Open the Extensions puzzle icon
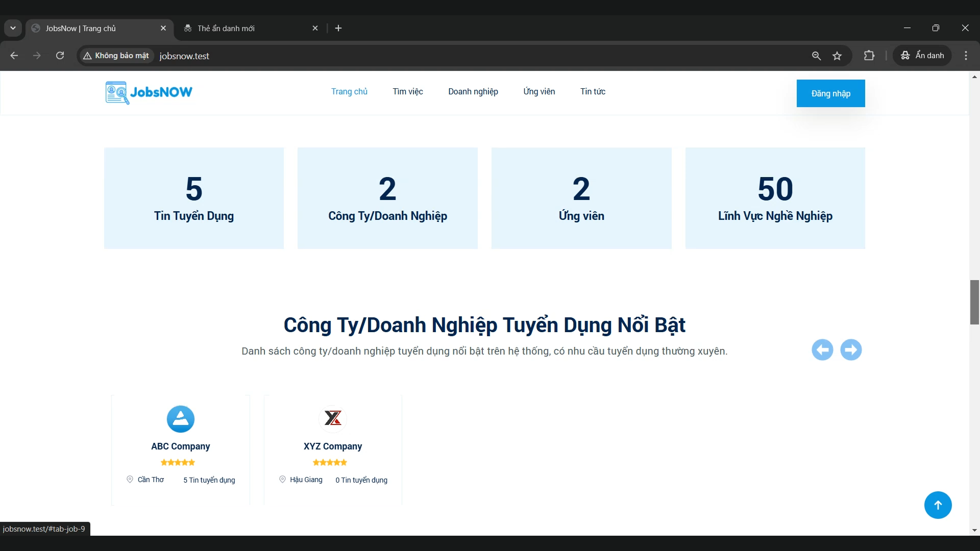Screen dimensions: 980x551 coord(869,56)
